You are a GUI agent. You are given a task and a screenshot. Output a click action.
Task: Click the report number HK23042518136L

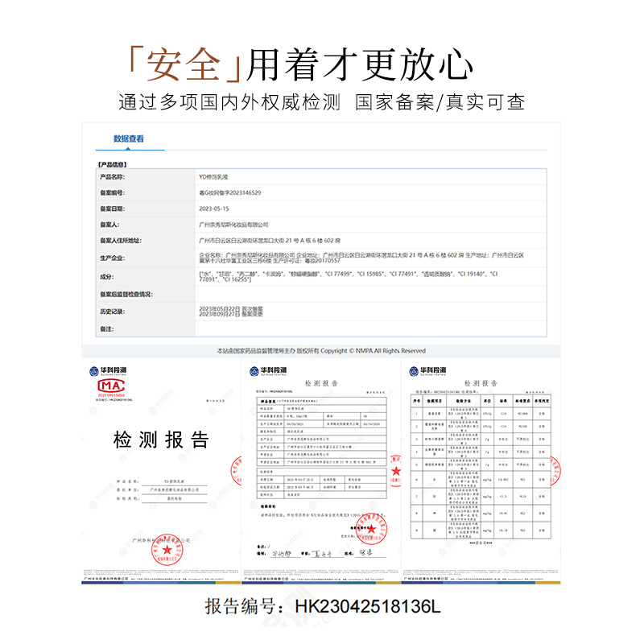(323, 607)
